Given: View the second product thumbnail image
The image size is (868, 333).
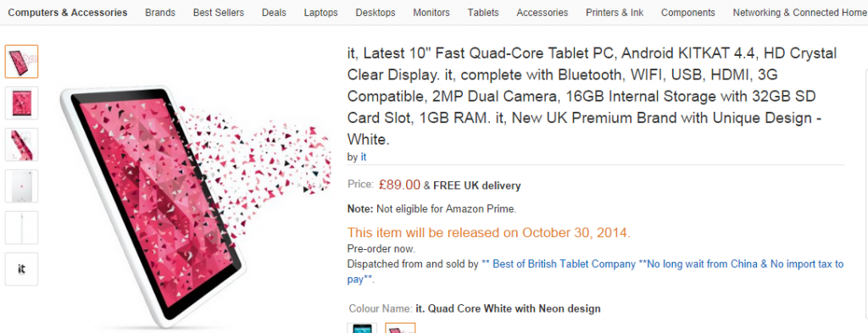Looking at the screenshot, I should coord(21,103).
